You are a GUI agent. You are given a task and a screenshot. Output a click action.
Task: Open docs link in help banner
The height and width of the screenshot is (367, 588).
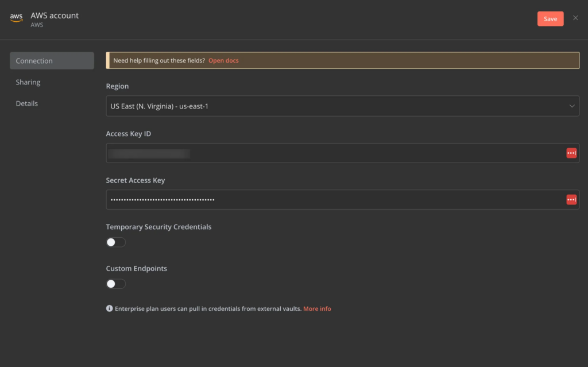223,60
